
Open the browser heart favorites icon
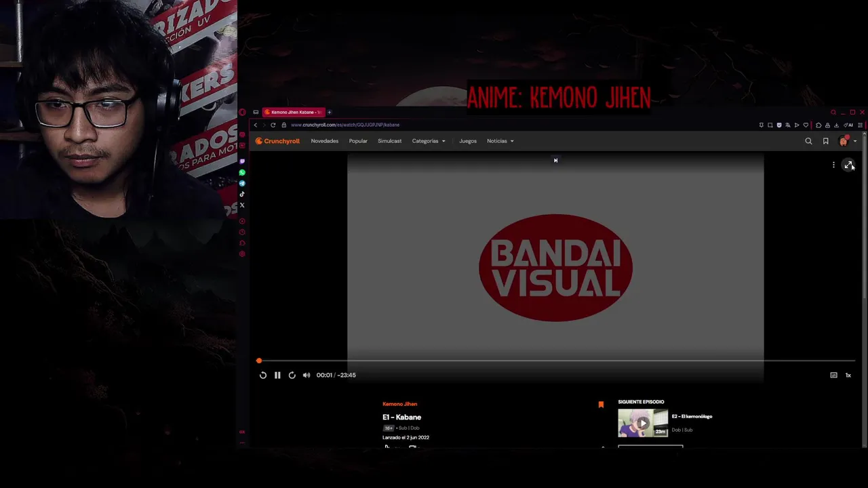click(x=806, y=125)
